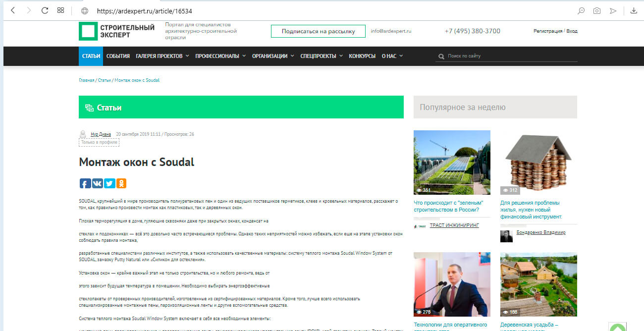Reload the page with the refresh icon
The height and width of the screenshot is (331, 644).
click(x=45, y=10)
